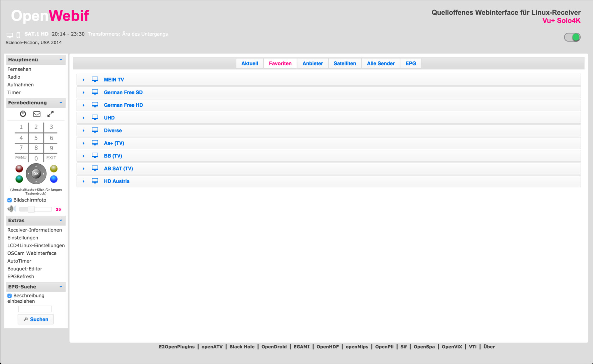Open the EPG tab
The width and height of the screenshot is (593, 364).
[411, 63]
